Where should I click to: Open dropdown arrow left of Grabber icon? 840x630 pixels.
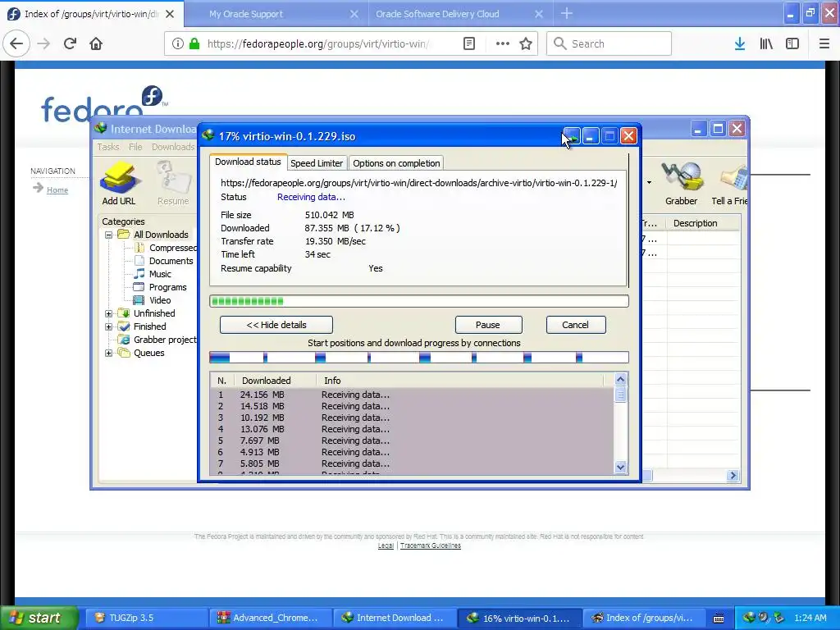coord(650,183)
